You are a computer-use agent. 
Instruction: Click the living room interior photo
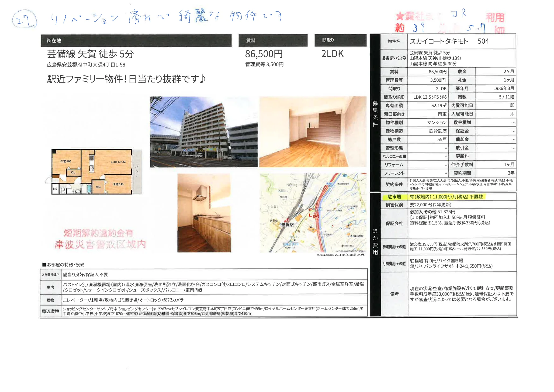[x=313, y=132]
